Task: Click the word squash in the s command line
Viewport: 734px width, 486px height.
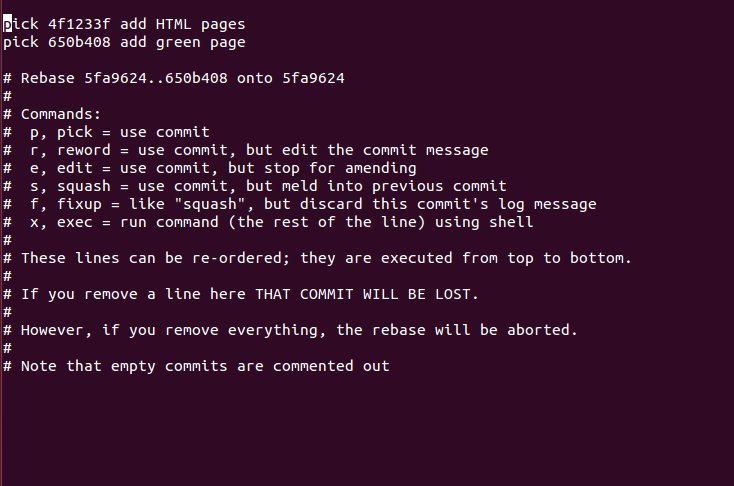Action: [84, 186]
